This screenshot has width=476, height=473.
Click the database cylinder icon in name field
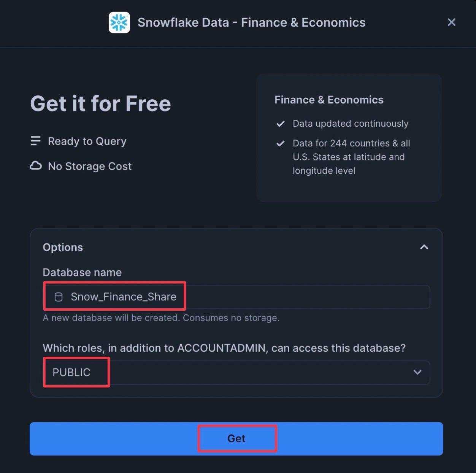[59, 297]
